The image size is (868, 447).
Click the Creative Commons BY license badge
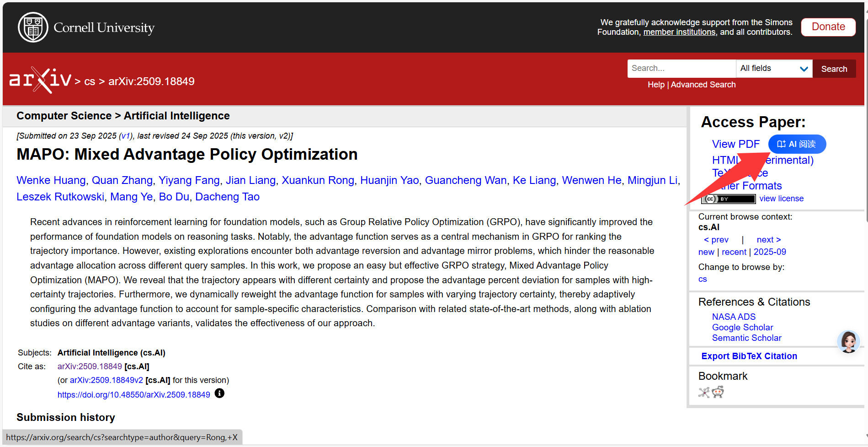tap(729, 199)
